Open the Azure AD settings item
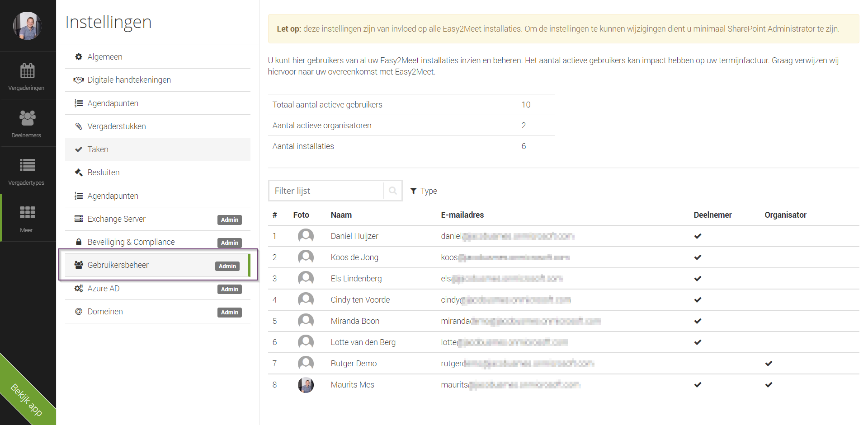Image resolution: width=868 pixels, height=425 pixels. pos(158,289)
